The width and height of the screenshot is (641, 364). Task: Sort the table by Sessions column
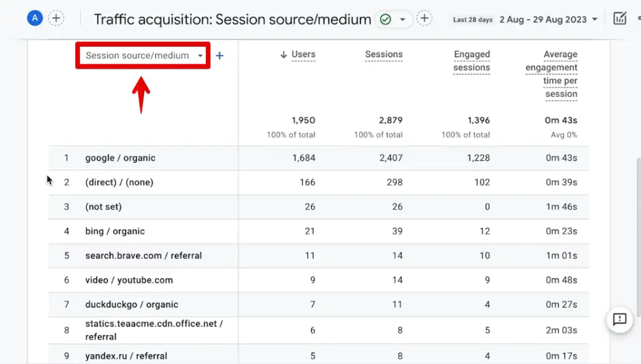coord(384,54)
